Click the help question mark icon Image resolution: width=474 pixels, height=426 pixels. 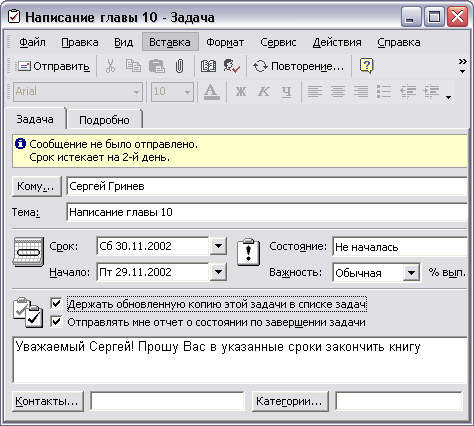click(366, 66)
